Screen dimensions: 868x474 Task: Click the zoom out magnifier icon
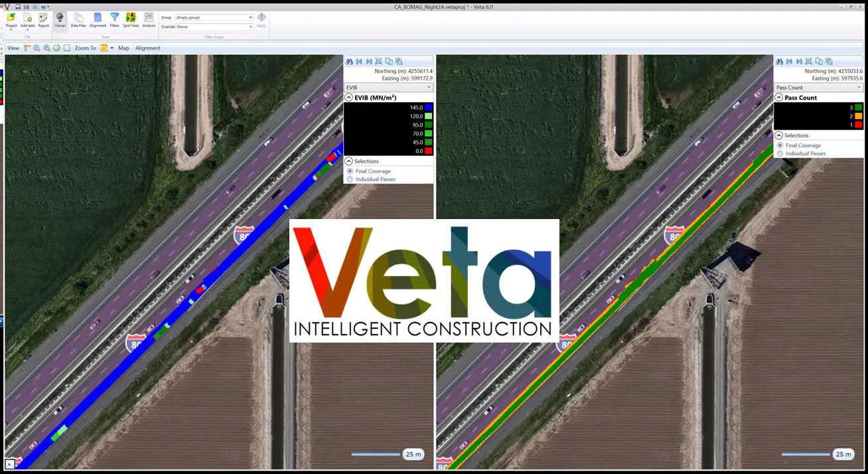37,48
